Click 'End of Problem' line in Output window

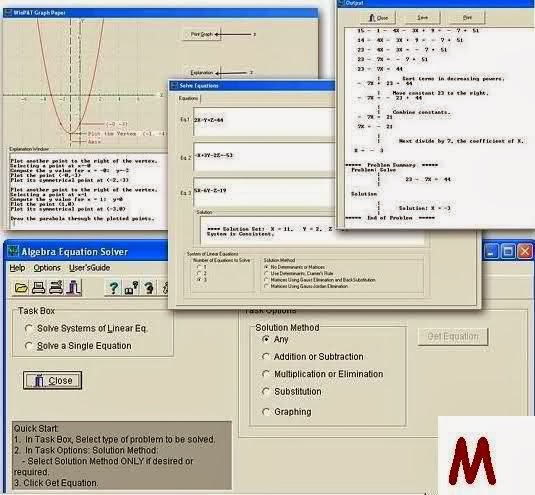390,218
